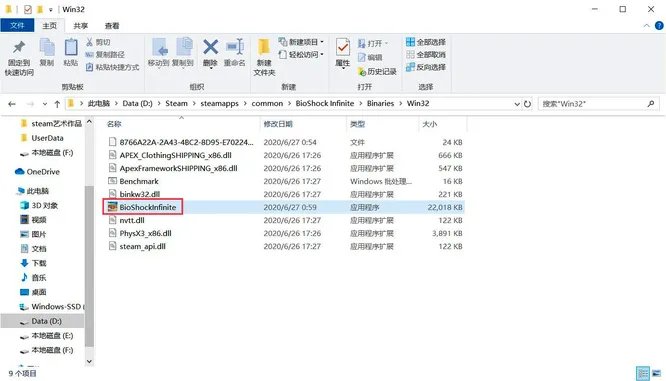666x381 pixels.
Task: Click the Search Win32 field
Action: [x=598, y=104]
